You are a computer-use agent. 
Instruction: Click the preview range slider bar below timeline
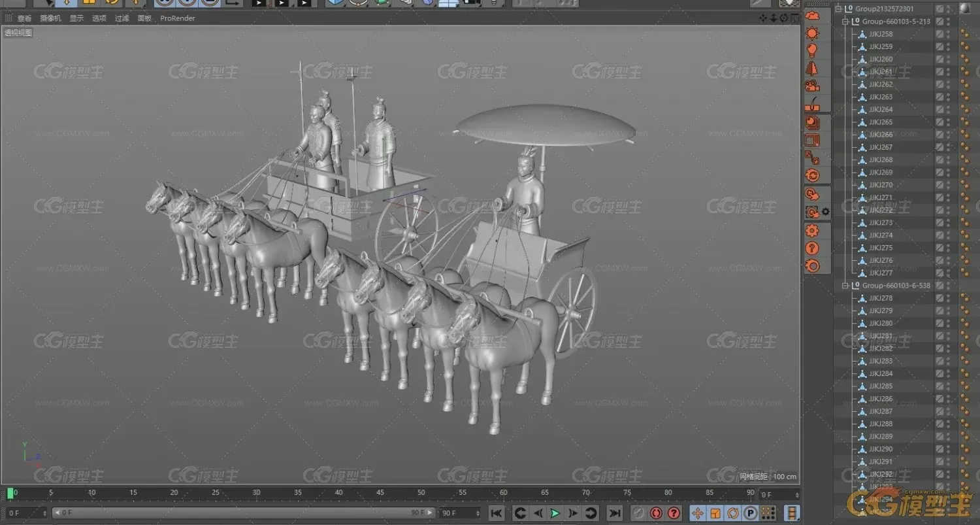[243, 513]
